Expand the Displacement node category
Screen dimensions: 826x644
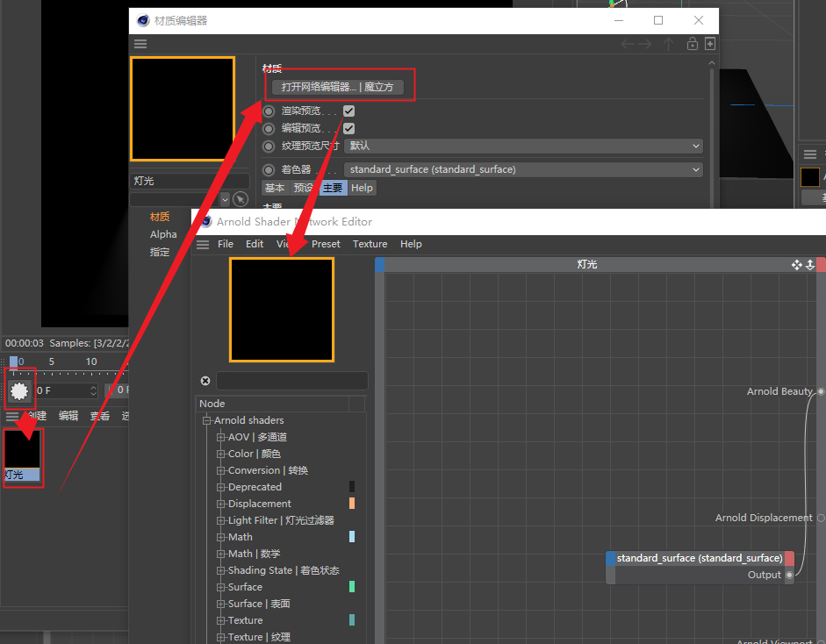tap(221, 504)
